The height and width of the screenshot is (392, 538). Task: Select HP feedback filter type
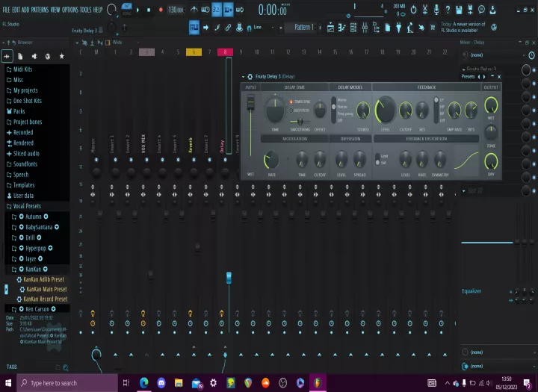442,107
